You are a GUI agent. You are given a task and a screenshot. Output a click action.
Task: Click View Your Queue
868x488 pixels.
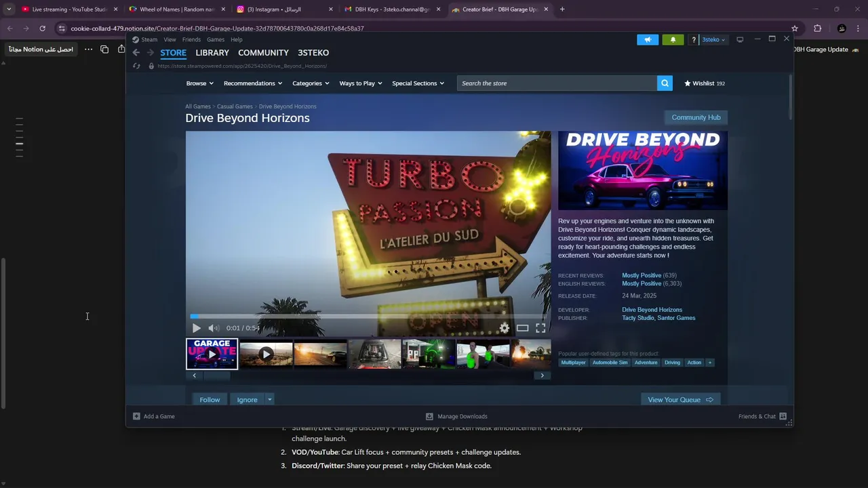pyautogui.click(x=680, y=400)
